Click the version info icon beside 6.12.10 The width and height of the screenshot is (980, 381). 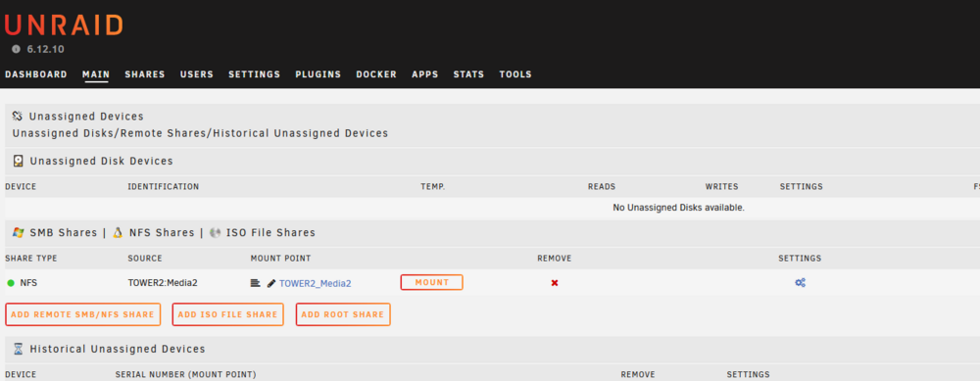(17, 49)
